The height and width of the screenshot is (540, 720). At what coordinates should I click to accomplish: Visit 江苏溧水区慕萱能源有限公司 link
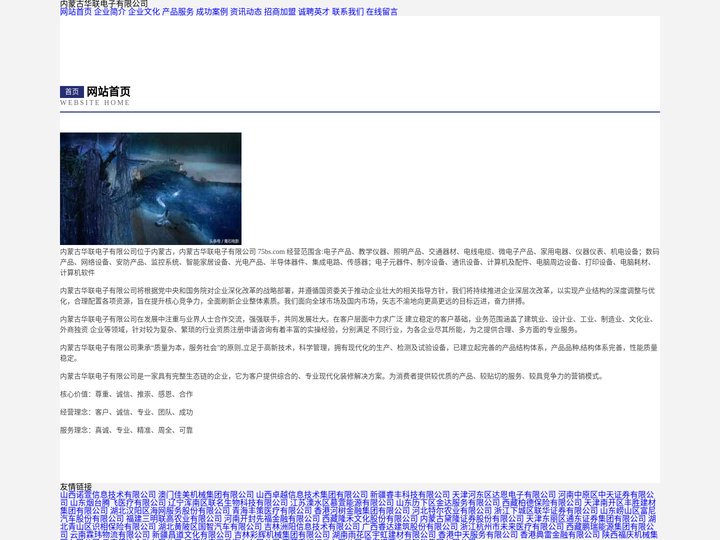coord(342,503)
